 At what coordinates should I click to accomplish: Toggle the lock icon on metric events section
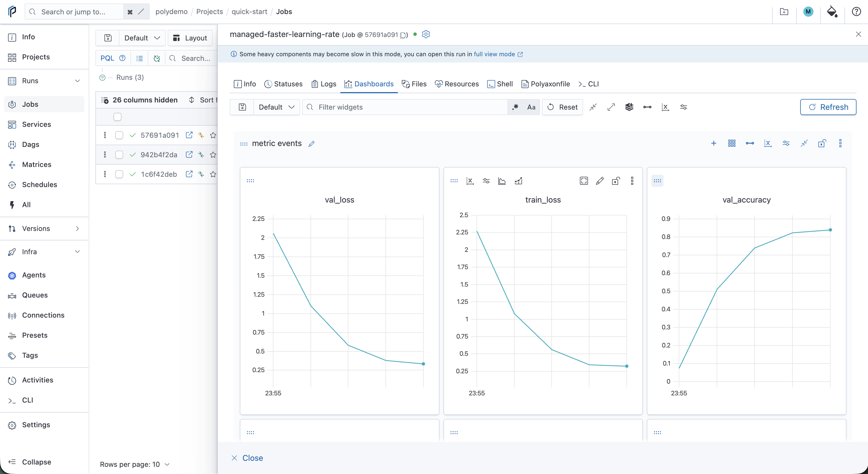click(822, 143)
